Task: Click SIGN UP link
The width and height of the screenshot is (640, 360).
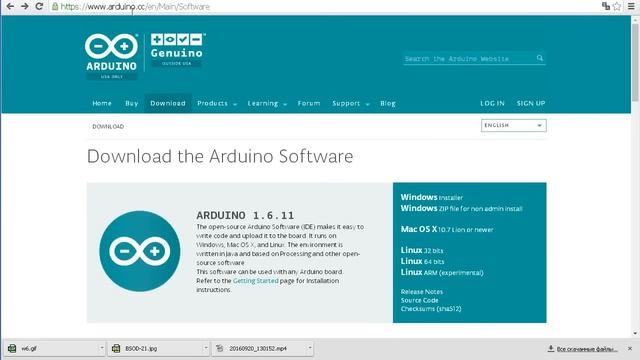Action: [531, 103]
